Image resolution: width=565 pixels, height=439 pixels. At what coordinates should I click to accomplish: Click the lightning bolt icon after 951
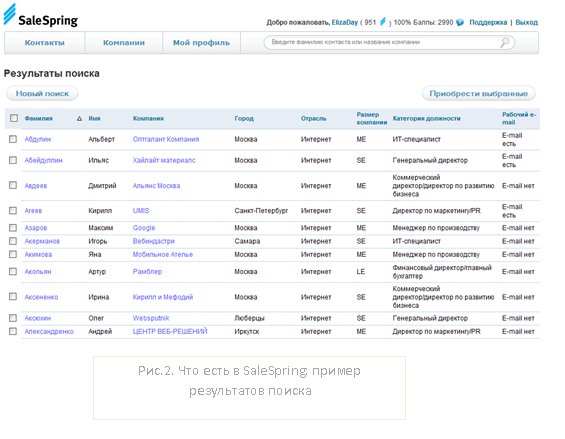[383, 22]
